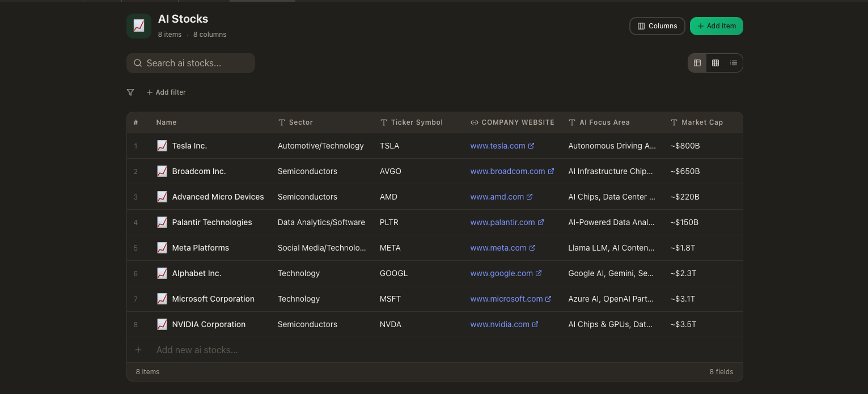Switch to grid view layout icon
868x394 pixels.
(x=715, y=63)
